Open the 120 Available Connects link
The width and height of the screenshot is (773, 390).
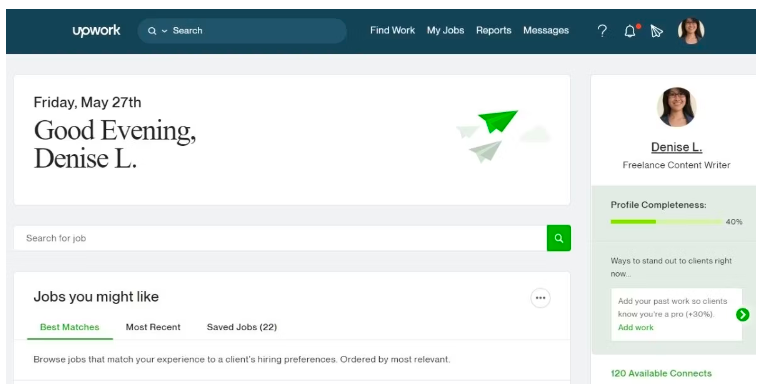click(x=661, y=373)
